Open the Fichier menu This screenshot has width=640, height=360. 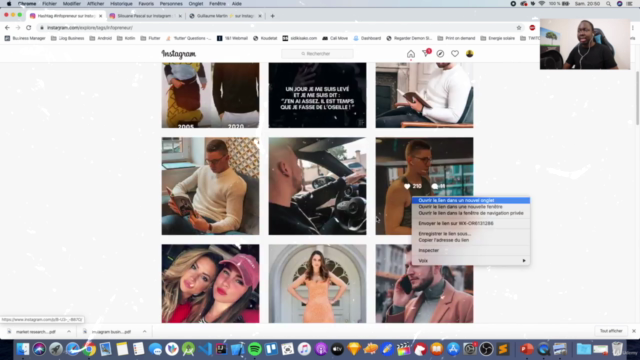[49, 4]
